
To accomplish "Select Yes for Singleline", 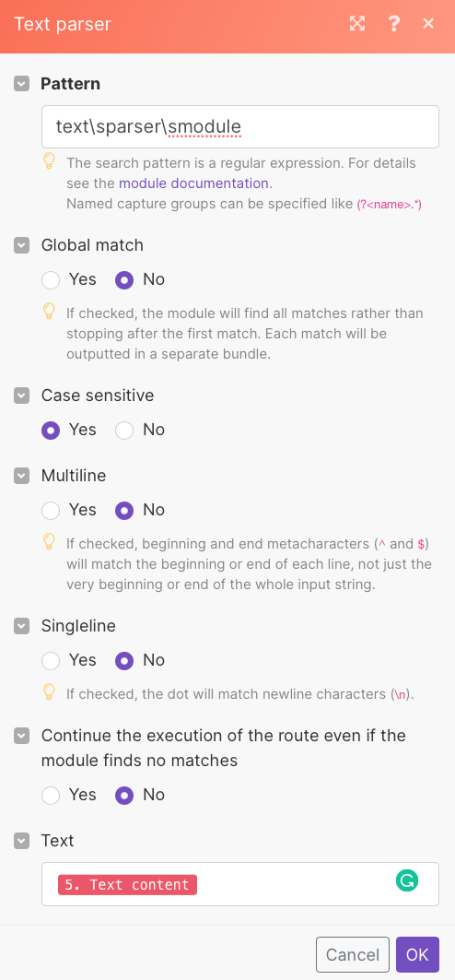I will click(51, 661).
